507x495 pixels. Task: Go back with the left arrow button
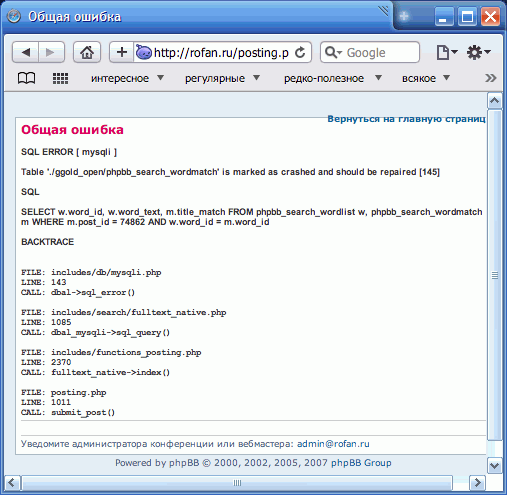[25, 52]
